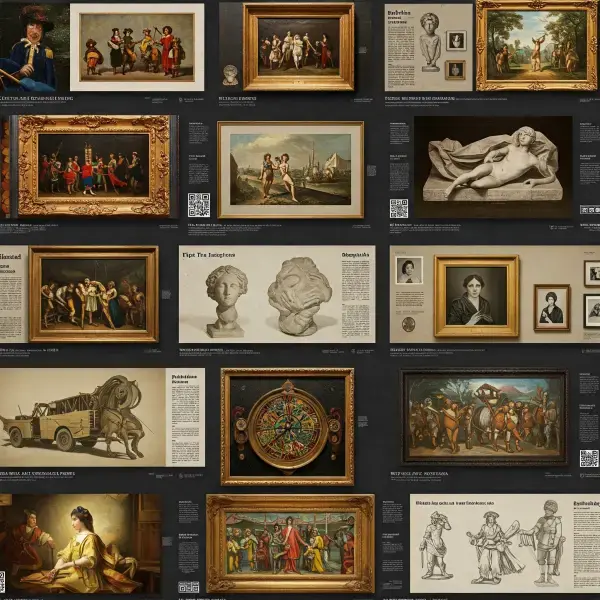Image resolution: width=600 pixels, height=600 pixels.
Task: Select the ornate-framed painting of red-costumed figures
Action: tap(94, 166)
